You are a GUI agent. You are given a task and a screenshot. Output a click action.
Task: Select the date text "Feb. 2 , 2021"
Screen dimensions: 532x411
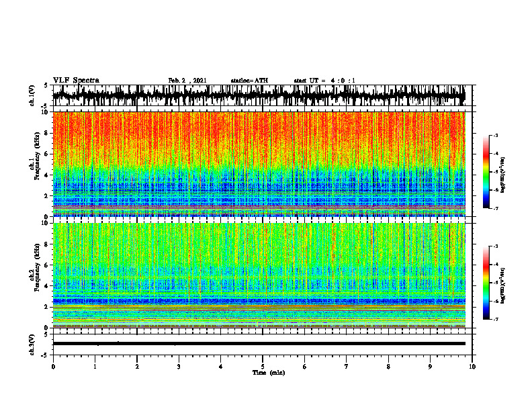coord(187,81)
